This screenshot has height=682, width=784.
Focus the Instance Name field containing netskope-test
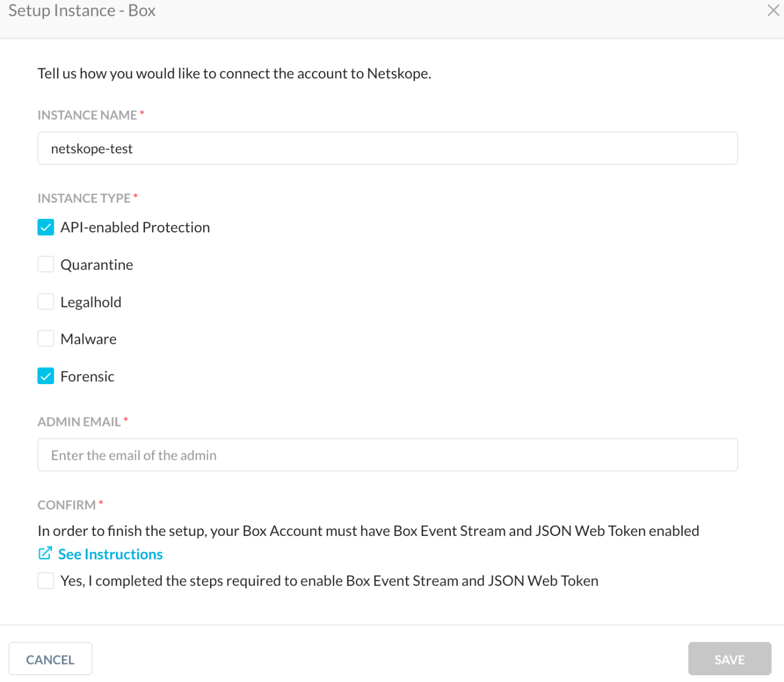tap(388, 148)
